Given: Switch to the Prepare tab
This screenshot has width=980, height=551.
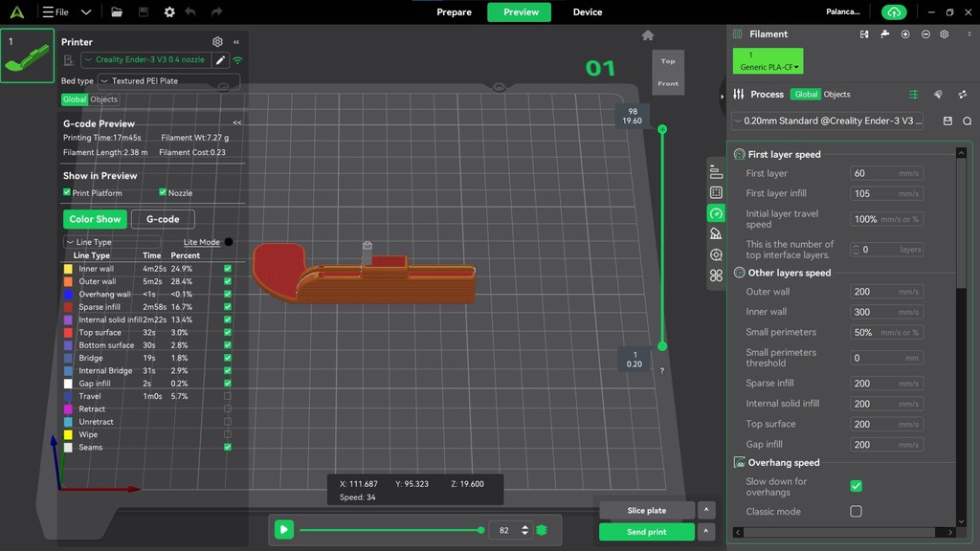Looking at the screenshot, I should 454,12.
